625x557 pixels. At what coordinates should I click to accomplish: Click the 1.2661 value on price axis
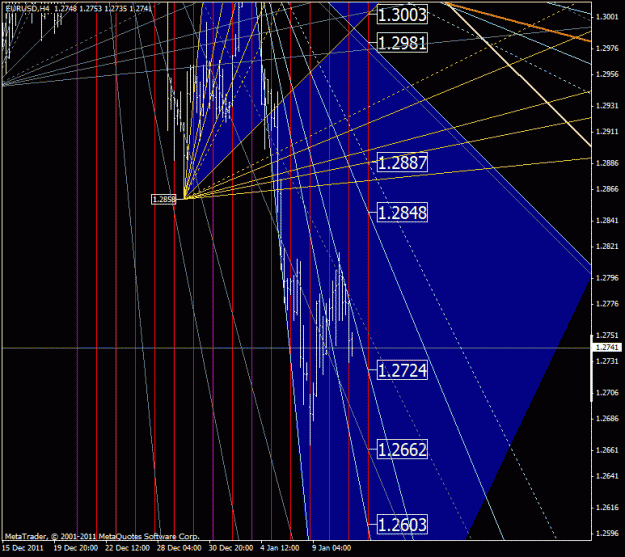point(607,450)
